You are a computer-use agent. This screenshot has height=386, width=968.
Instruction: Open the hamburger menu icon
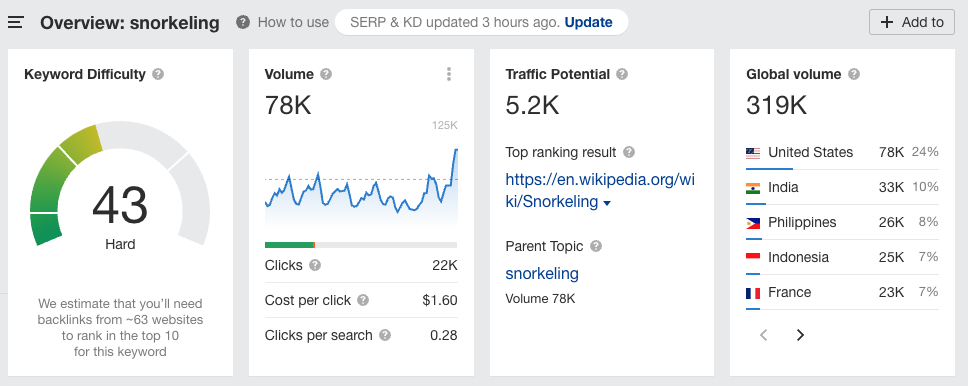point(15,23)
